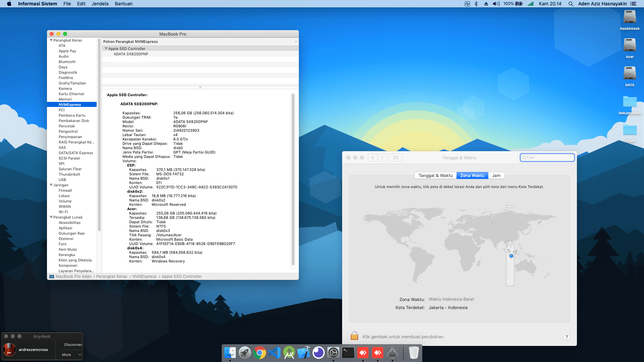Click the user name Aden Aziz Hasnayakin

[x=602, y=4]
